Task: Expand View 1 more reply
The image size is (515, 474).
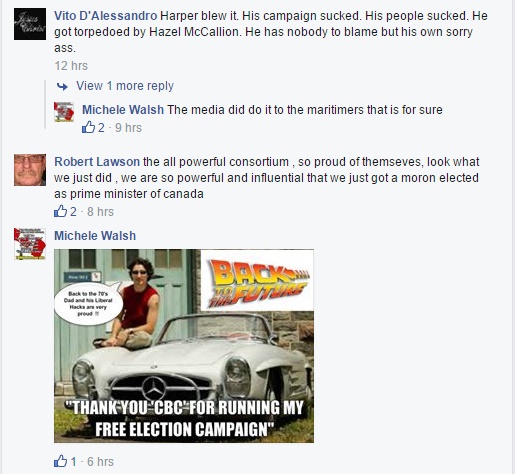Action: [x=125, y=86]
